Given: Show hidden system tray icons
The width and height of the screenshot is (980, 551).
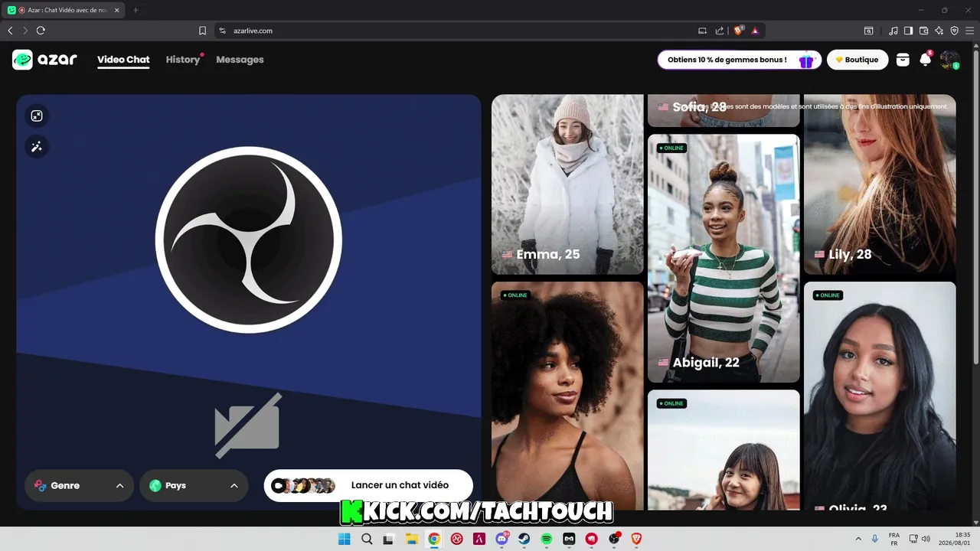Looking at the screenshot, I should (858, 539).
